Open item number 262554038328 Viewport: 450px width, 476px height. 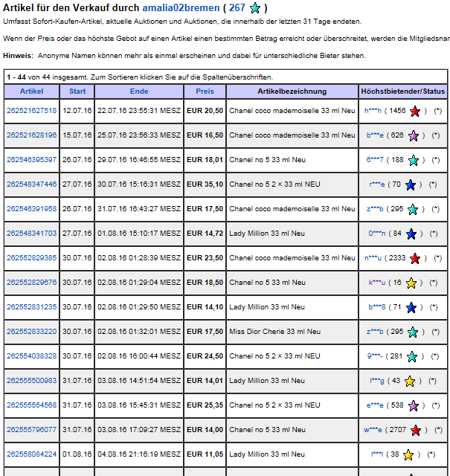coord(31,356)
